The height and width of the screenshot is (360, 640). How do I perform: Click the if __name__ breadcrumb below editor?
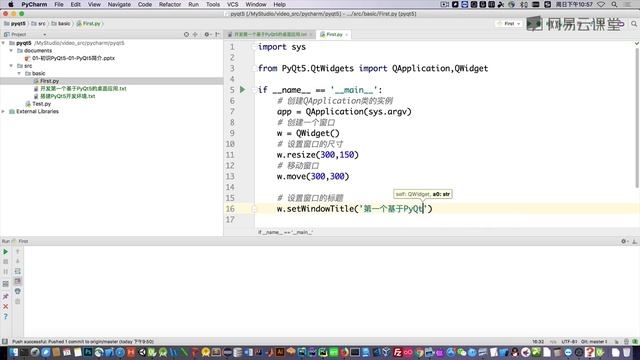[x=285, y=232]
